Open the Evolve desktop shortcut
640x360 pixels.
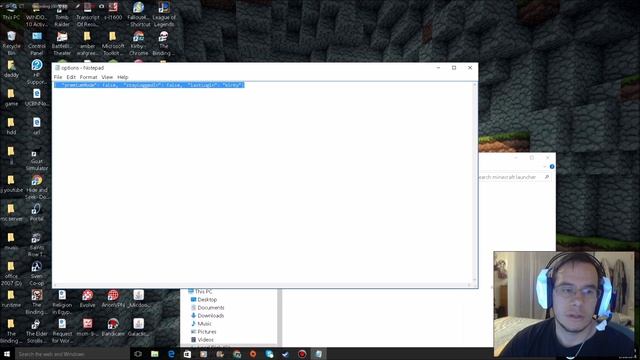pos(87,298)
